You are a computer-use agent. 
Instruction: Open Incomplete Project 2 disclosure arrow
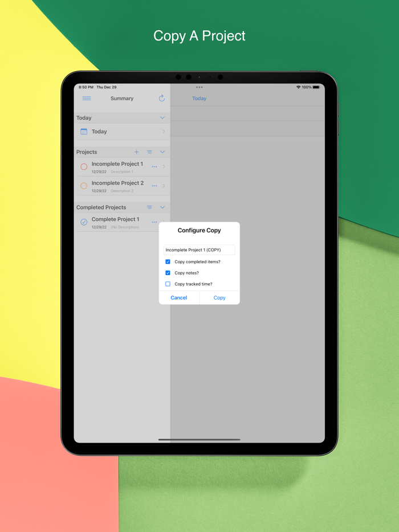point(164,186)
